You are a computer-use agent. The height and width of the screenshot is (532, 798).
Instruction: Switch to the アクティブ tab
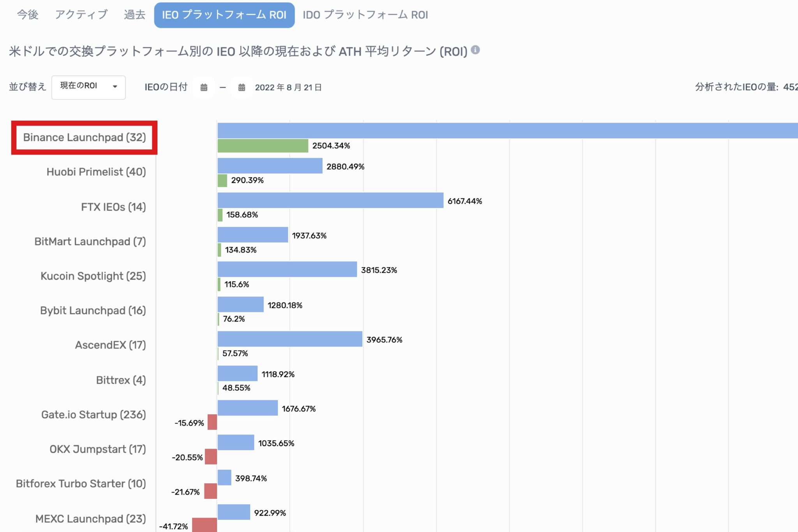81,15
